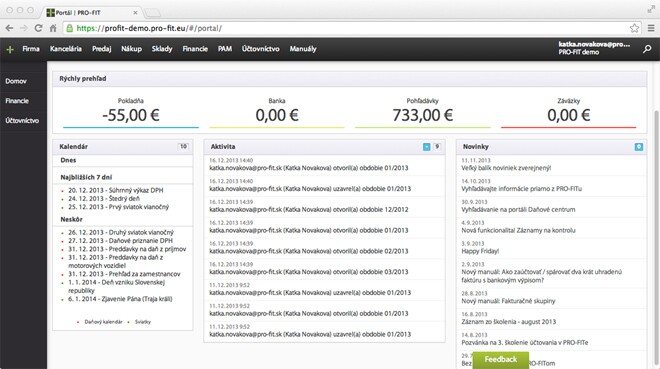This screenshot has height=369, width=660.
Task: Open the Financie dropdown in top menu
Action: [x=195, y=49]
